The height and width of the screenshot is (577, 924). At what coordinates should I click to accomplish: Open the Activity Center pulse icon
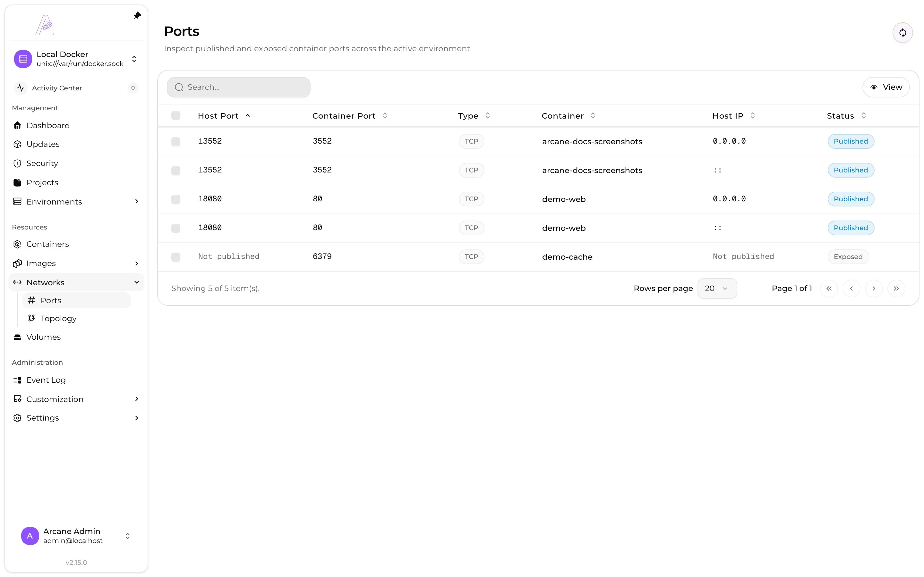(x=21, y=88)
